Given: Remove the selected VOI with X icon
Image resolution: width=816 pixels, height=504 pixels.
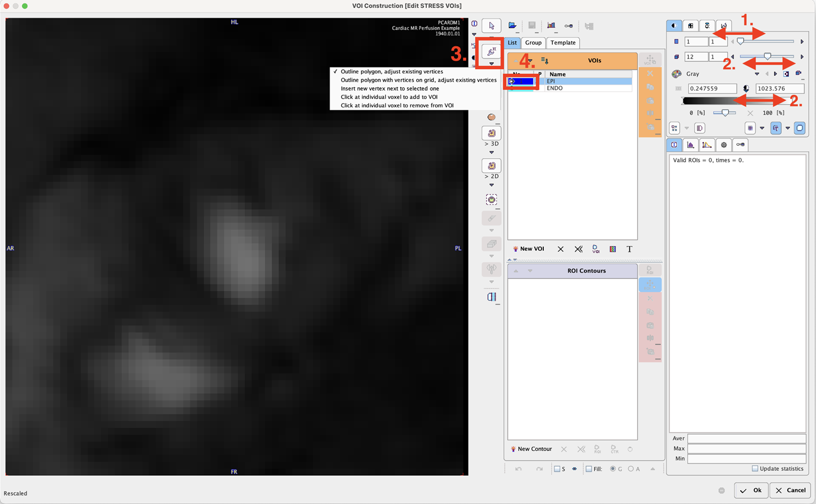Looking at the screenshot, I should (x=561, y=249).
